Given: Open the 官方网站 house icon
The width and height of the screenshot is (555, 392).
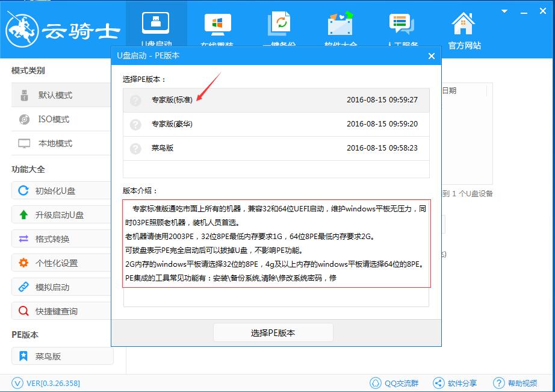Looking at the screenshot, I should [464, 23].
